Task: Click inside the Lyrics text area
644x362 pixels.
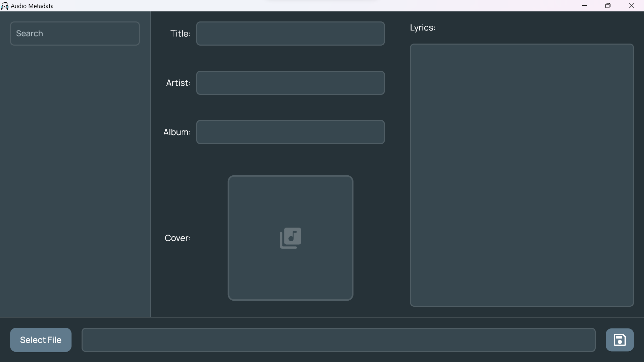Action: [x=522, y=175]
